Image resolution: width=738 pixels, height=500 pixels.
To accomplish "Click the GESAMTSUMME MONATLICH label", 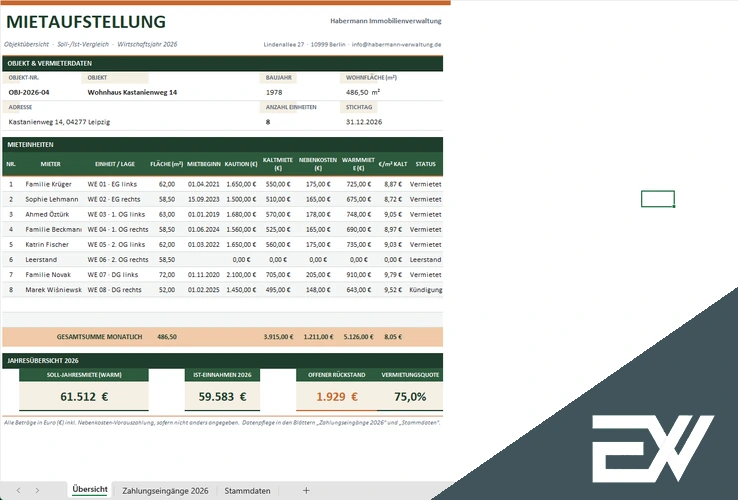I will 99,337.
